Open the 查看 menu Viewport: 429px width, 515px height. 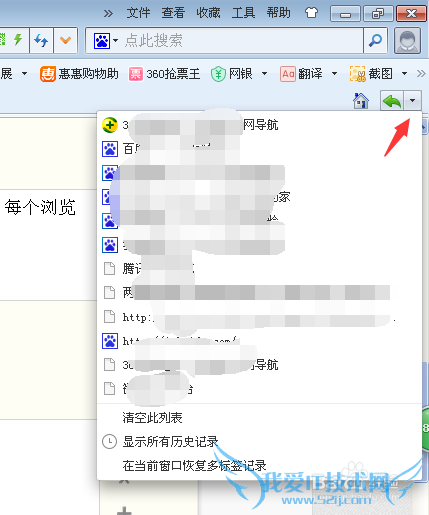coord(173,13)
